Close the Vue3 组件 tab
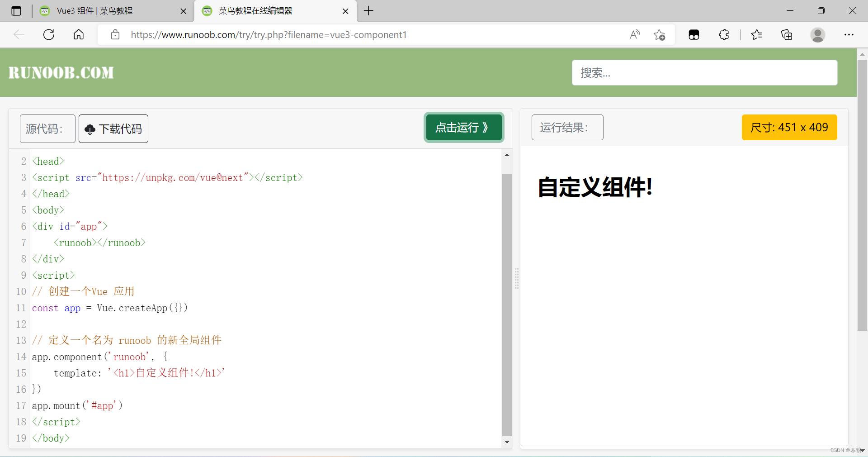Image resolution: width=868 pixels, height=457 pixels. click(x=184, y=11)
